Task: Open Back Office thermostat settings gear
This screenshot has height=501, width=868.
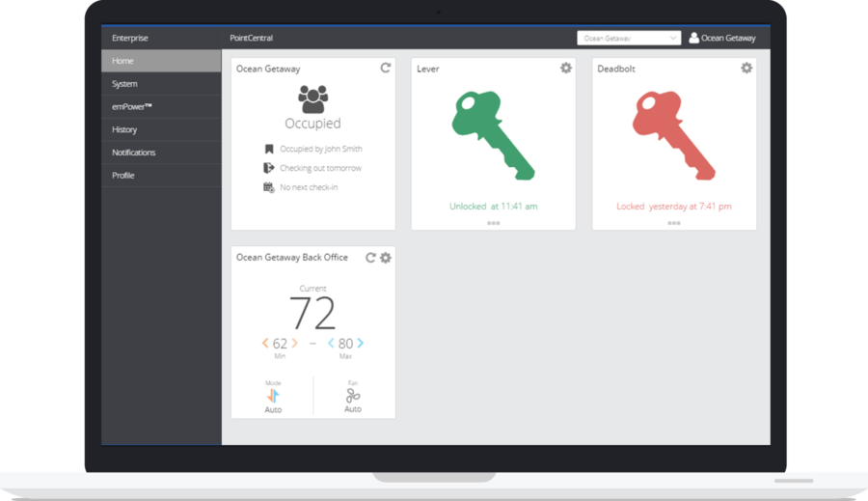Action: 385,258
